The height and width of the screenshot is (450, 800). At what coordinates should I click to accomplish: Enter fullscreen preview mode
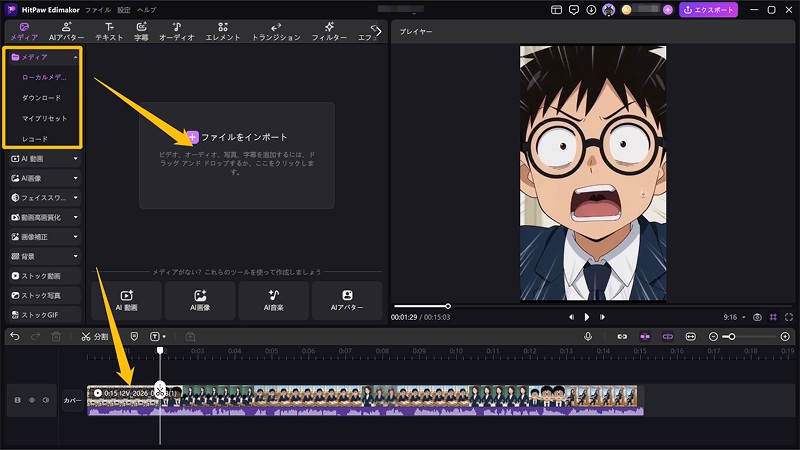[789, 317]
